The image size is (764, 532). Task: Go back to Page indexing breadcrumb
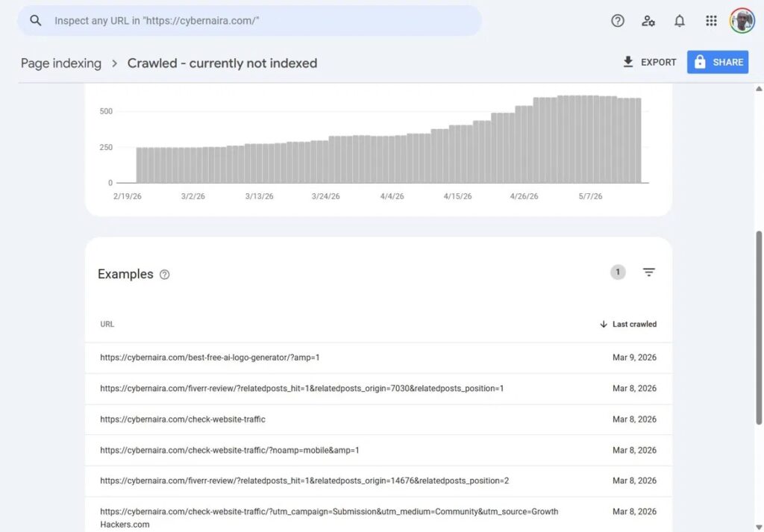tap(61, 63)
